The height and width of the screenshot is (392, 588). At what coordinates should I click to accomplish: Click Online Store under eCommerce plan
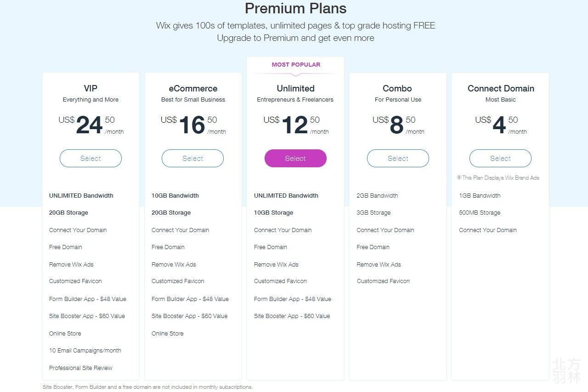click(167, 333)
